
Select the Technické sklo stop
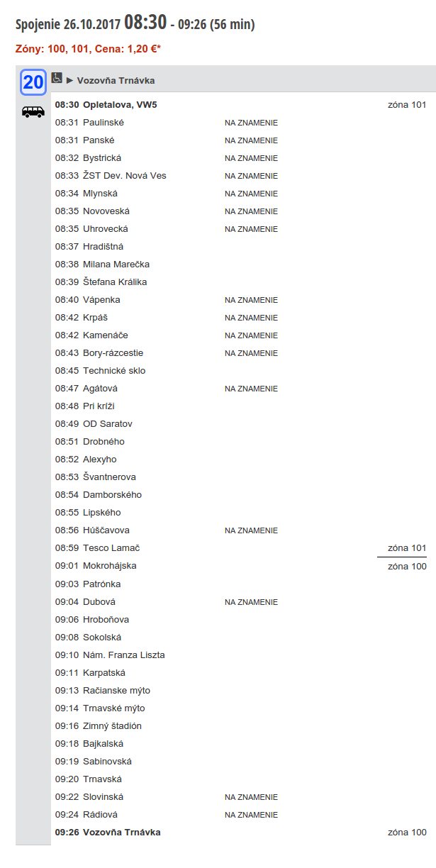113,371
